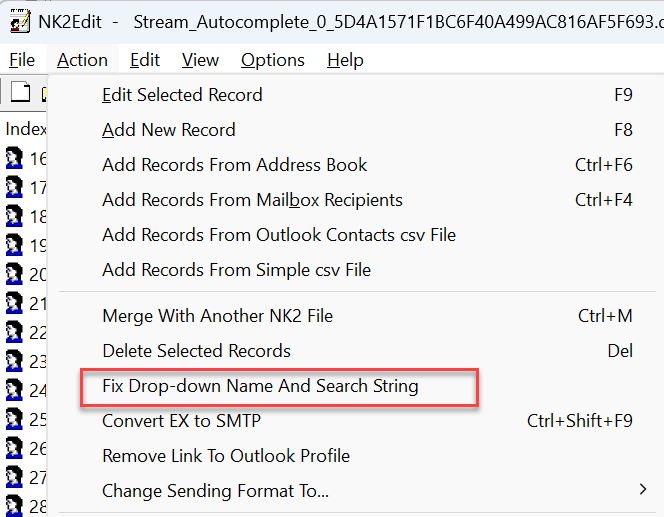
Task: Open the Options menu
Action: (273, 60)
